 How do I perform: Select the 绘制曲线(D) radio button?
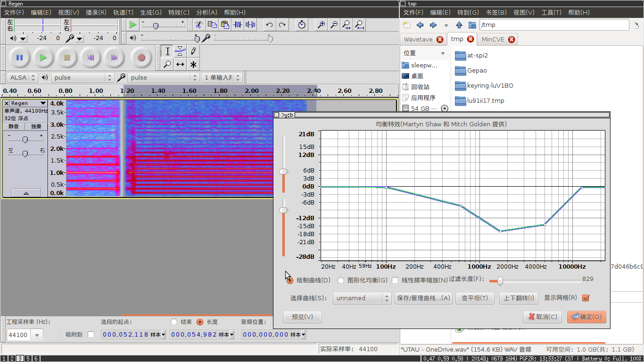click(290, 280)
